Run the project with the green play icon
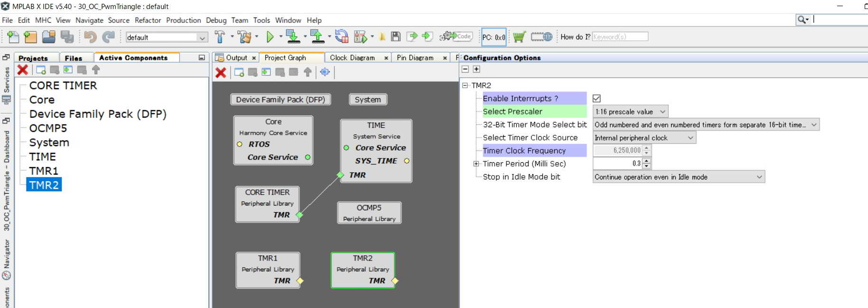The height and width of the screenshot is (308, 868). [270, 37]
